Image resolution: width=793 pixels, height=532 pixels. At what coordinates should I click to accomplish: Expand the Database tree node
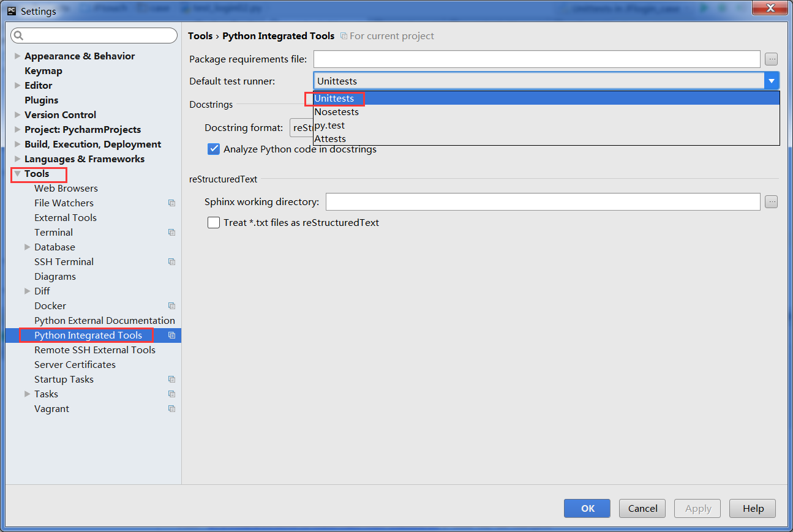click(x=27, y=247)
